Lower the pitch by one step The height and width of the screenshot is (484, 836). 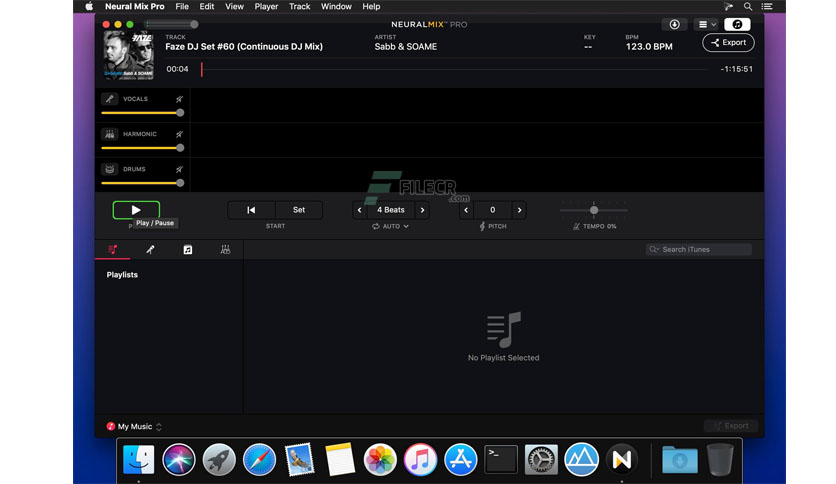(x=466, y=210)
